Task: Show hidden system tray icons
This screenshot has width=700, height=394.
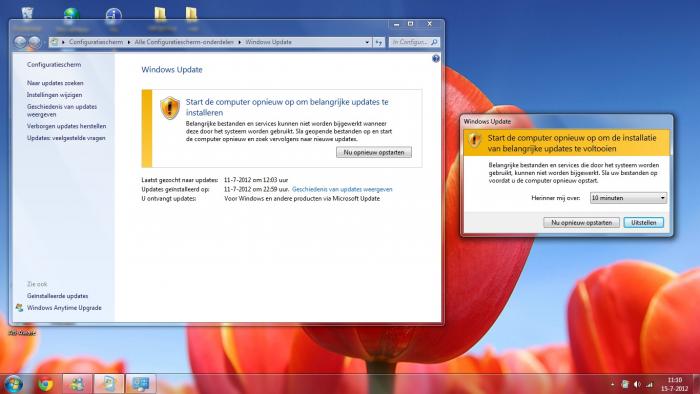Action: 612,384
